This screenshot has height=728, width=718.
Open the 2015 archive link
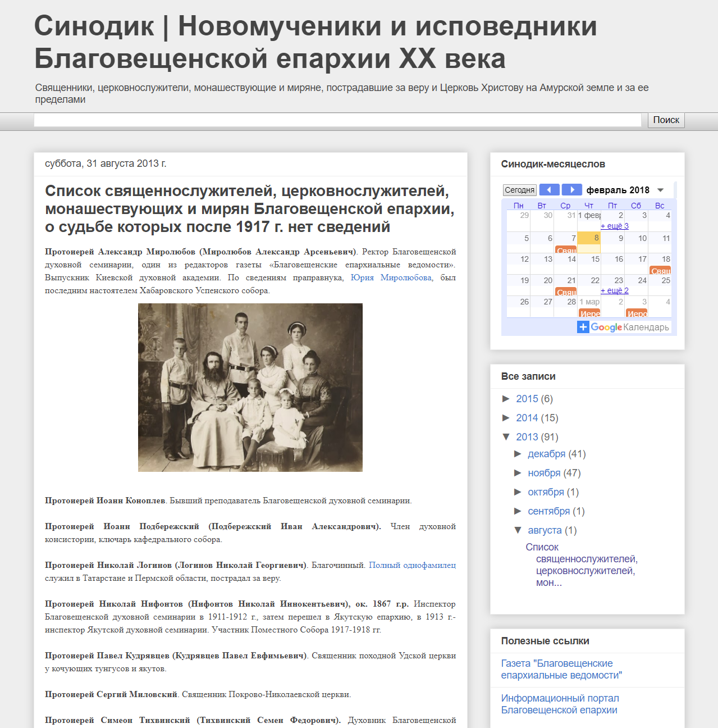(x=527, y=399)
